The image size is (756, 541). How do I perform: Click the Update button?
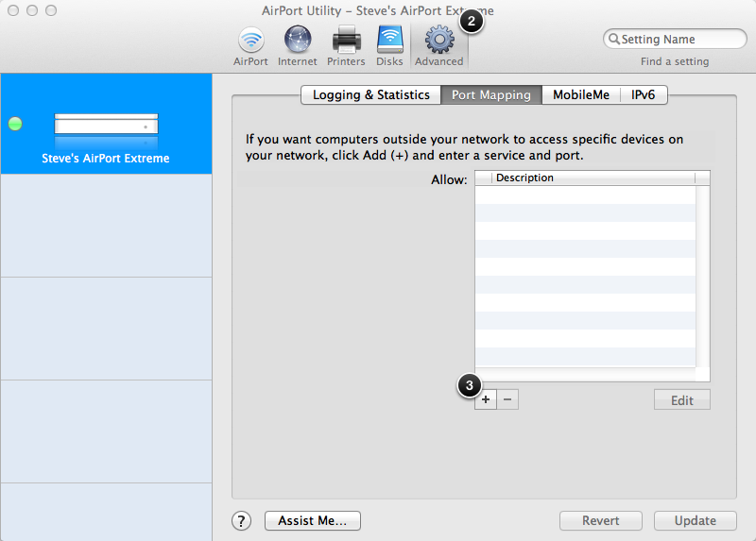tap(696, 521)
